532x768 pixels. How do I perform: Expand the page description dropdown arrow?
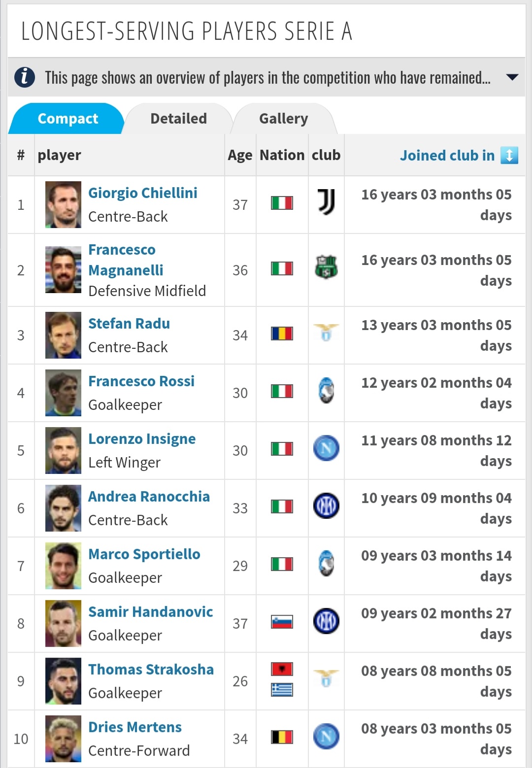[512, 77]
